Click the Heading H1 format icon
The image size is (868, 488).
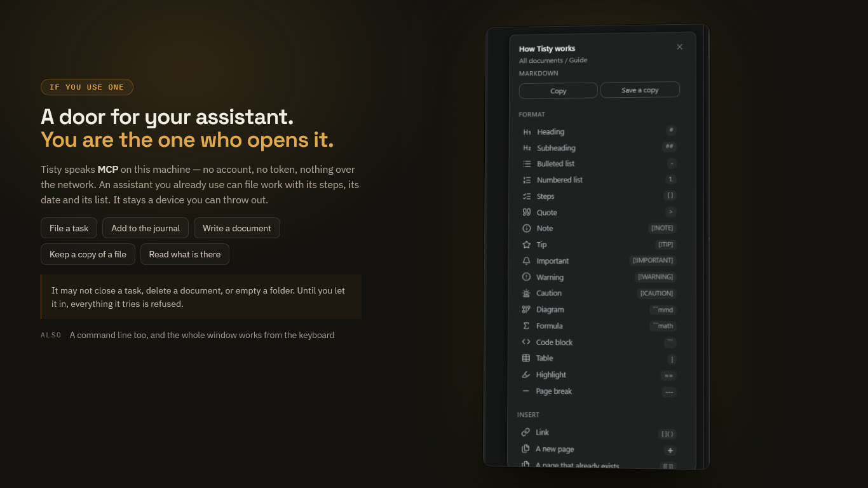click(x=527, y=132)
